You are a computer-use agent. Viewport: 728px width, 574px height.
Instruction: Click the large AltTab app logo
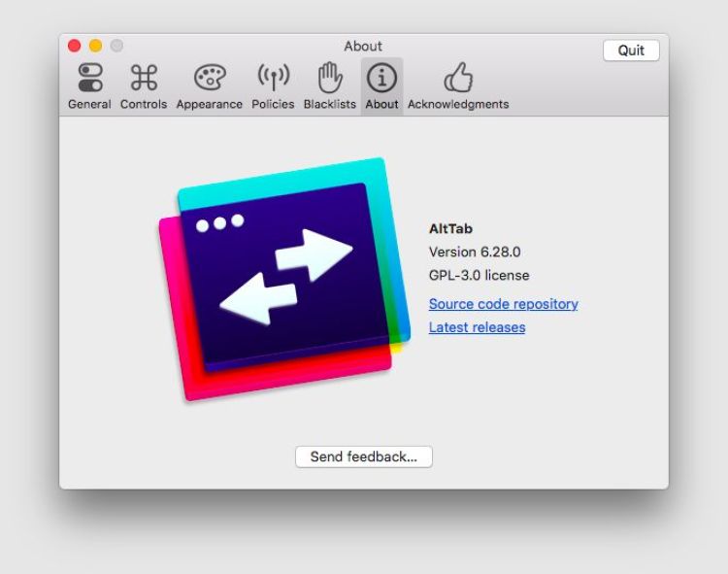pos(283,279)
